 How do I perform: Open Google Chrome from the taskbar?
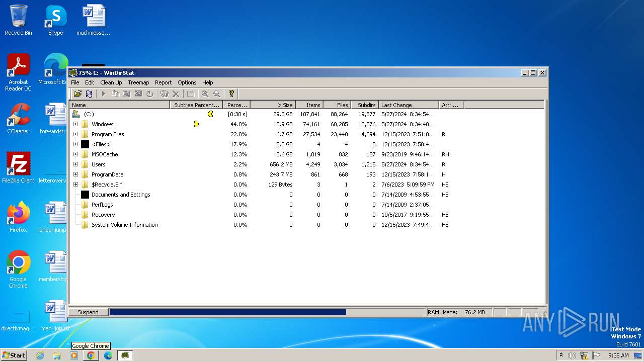tap(91, 355)
